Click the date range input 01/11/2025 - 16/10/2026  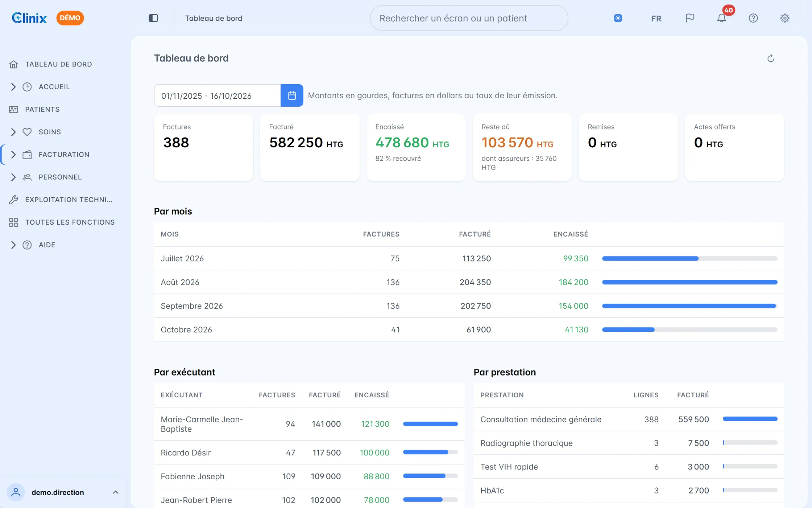[217, 95]
